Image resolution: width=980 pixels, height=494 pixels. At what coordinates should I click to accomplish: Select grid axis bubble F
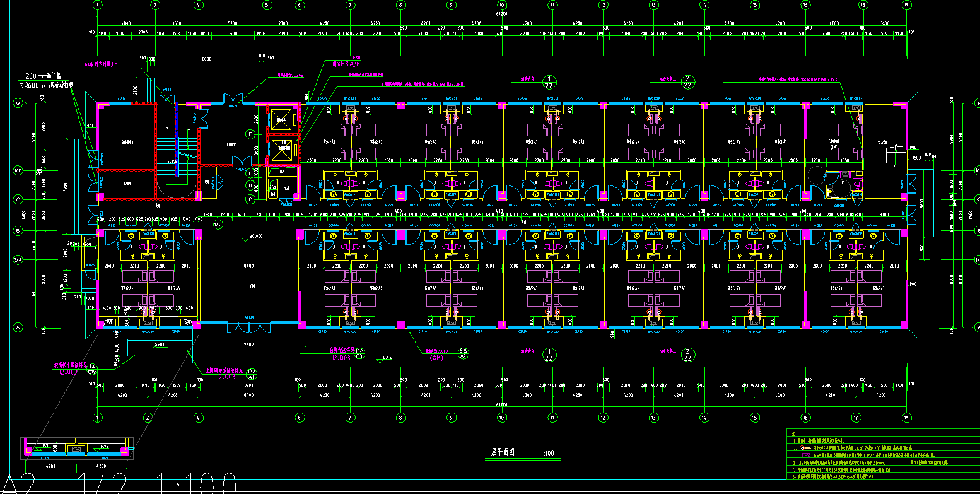point(250,134)
